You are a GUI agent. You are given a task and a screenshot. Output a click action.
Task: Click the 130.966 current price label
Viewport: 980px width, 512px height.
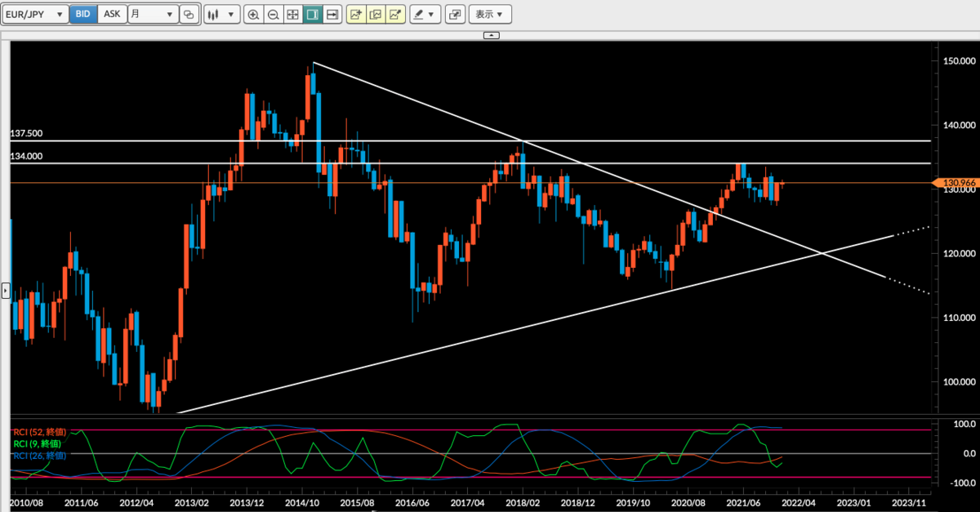coord(955,182)
